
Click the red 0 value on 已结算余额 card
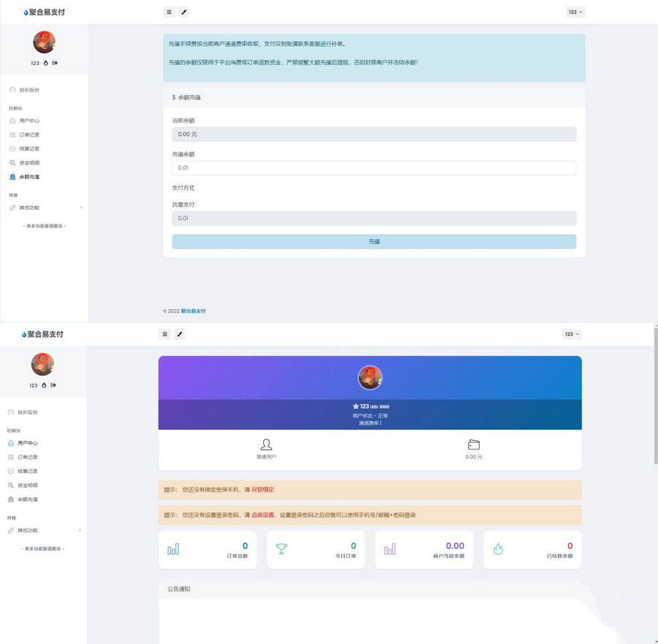[x=570, y=546]
